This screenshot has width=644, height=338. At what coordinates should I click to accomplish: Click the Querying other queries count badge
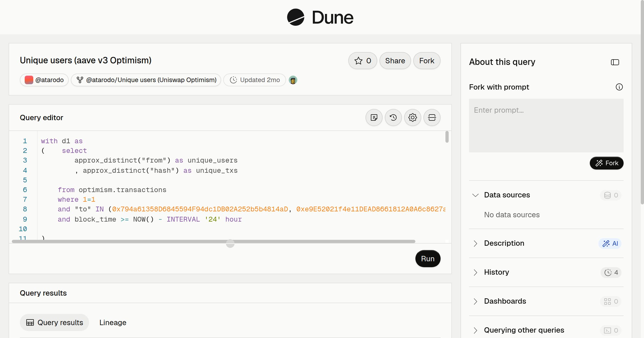point(611,330)
